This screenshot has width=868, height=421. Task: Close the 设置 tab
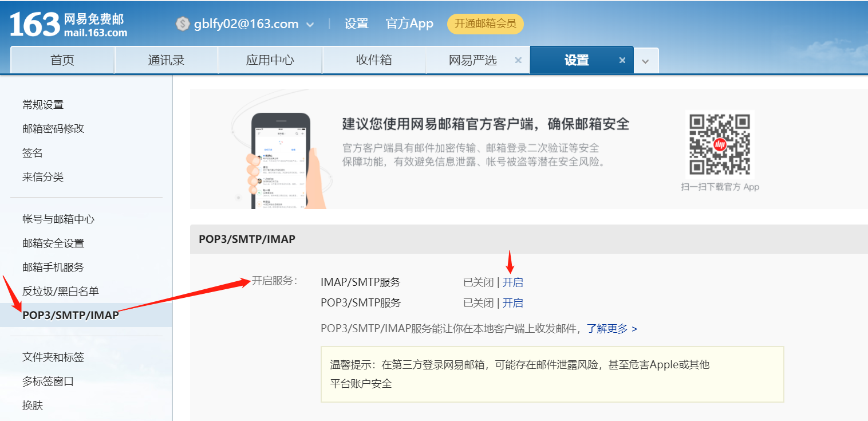tap(622, 60)
